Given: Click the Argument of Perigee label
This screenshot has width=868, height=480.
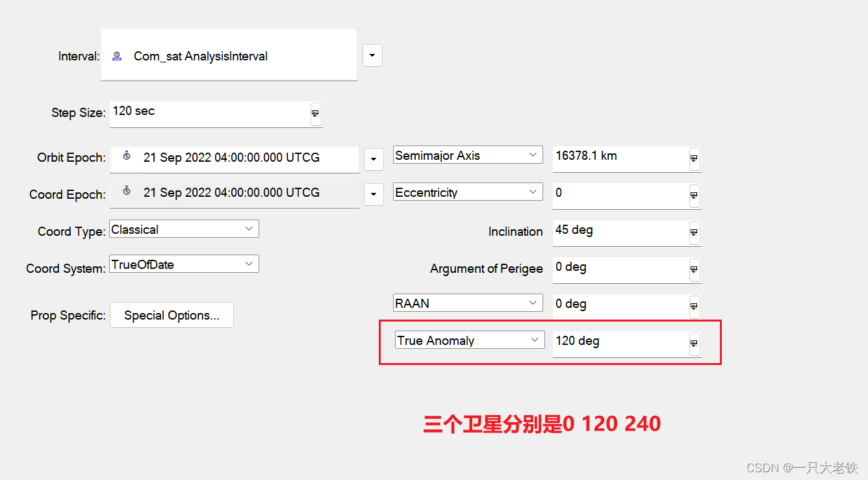Looking at the screenshot, I should pyautogui.click(x=487, y=268).
